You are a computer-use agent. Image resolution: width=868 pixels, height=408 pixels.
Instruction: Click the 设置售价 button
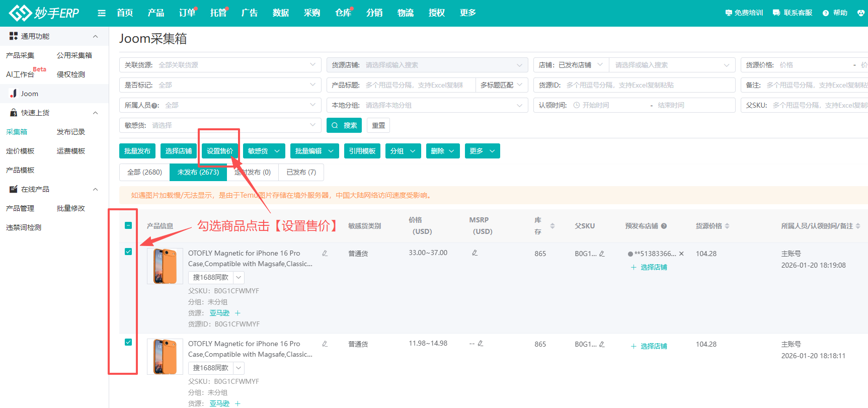220,151
